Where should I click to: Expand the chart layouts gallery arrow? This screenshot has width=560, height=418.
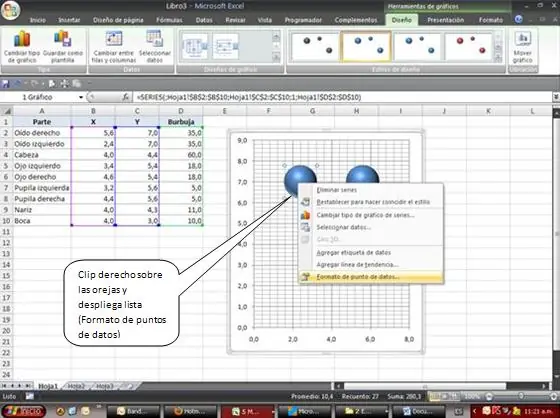point(276,58)
